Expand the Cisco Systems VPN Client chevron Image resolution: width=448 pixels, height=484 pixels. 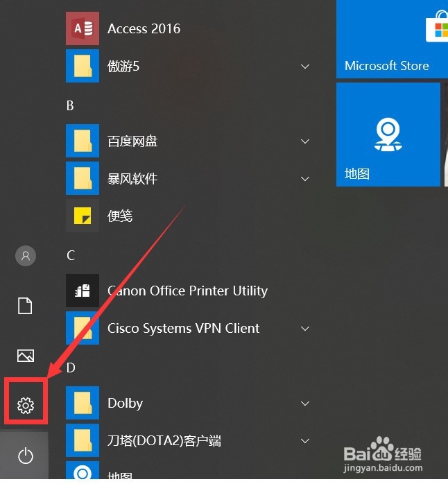[305, 329]
